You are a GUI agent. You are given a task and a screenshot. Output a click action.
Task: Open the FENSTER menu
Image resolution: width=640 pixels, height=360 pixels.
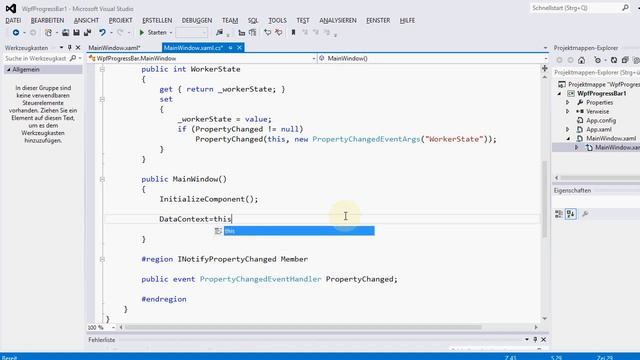(x=378, y=20)
